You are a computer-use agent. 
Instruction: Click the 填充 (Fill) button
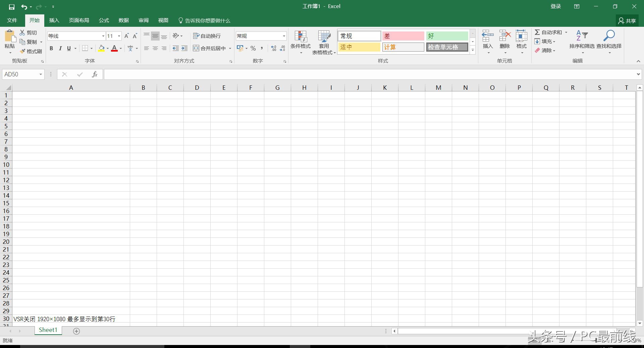(545, 41)
